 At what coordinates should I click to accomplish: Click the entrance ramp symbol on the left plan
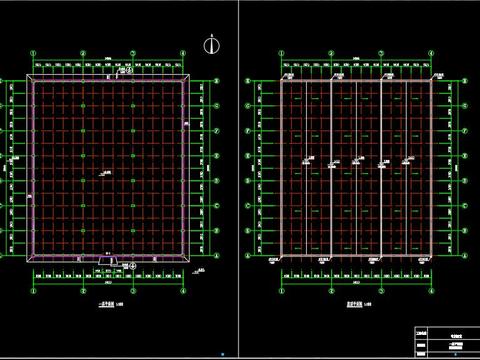(x=108, y=260)
